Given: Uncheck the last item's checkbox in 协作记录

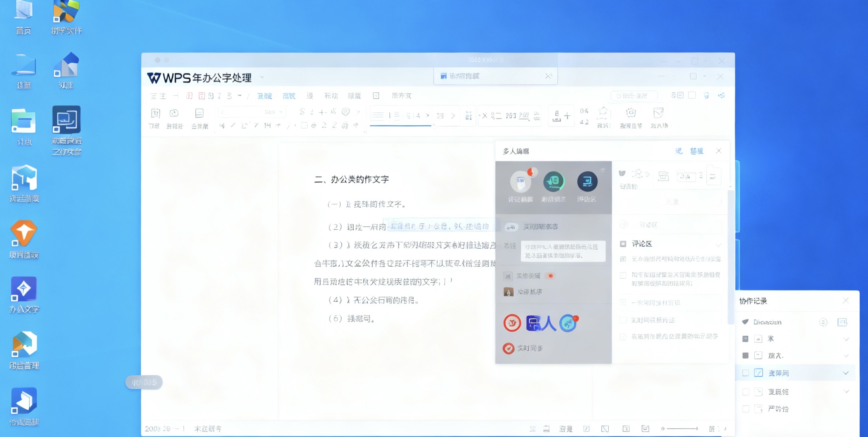Looking at the screenshot, I should pyautogui.click(x=746, y=409).
